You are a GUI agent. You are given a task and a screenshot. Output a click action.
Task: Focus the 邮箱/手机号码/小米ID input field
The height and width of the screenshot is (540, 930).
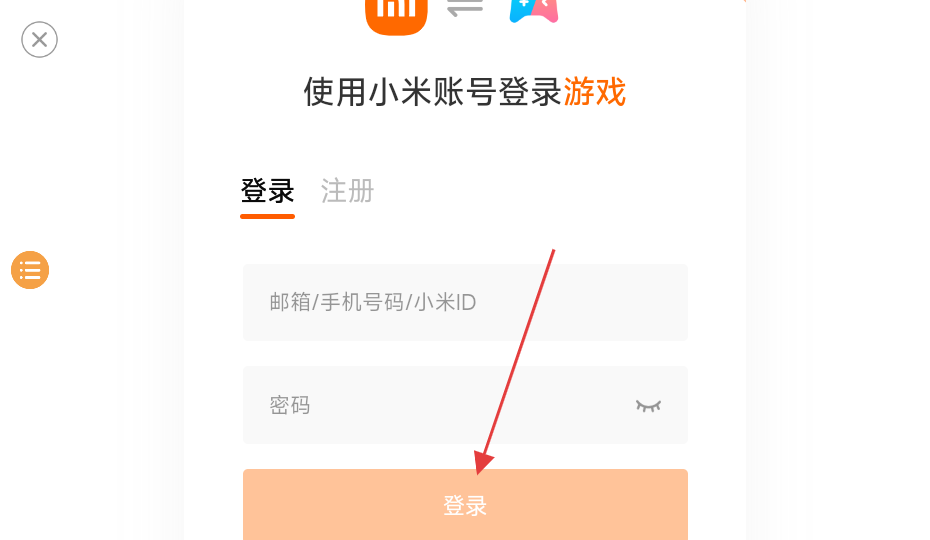[465, 303]
